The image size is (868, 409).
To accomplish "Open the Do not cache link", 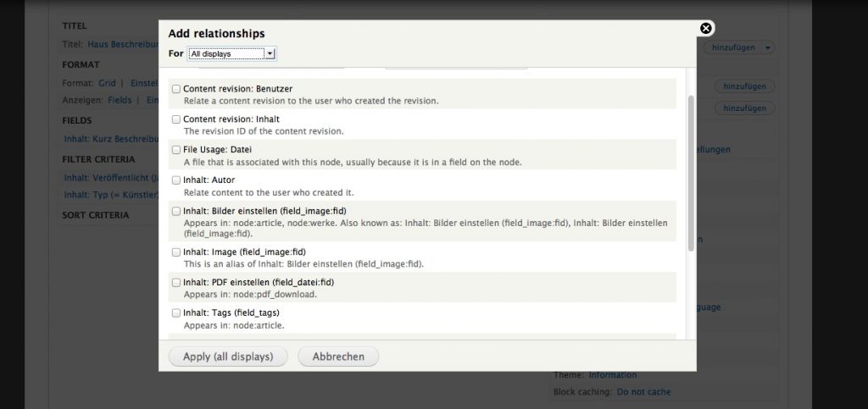I will [x=643, y=392].
